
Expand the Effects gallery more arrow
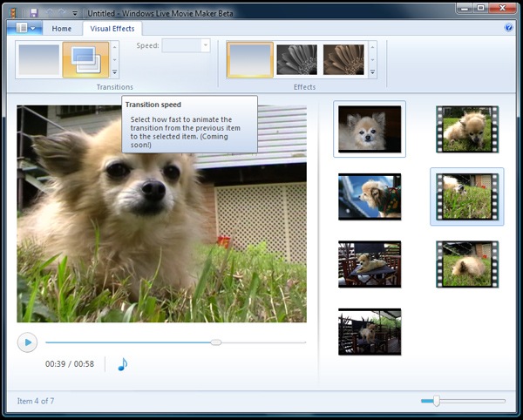[373, 72]
